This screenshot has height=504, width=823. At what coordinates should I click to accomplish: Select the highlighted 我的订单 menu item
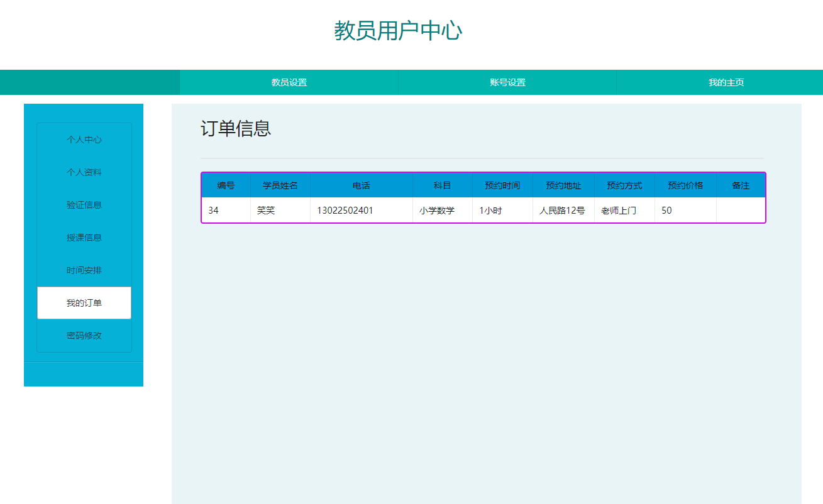click(x=83, y=303)
